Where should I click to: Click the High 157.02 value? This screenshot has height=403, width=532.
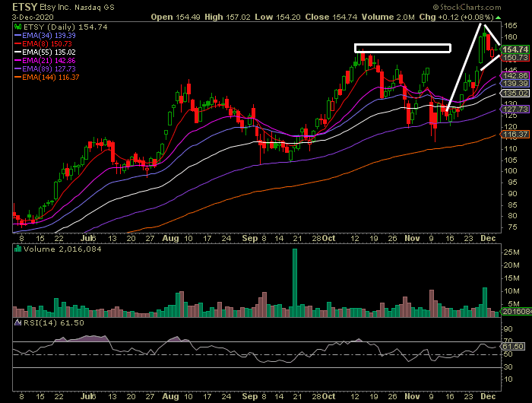tap(227, 17)
